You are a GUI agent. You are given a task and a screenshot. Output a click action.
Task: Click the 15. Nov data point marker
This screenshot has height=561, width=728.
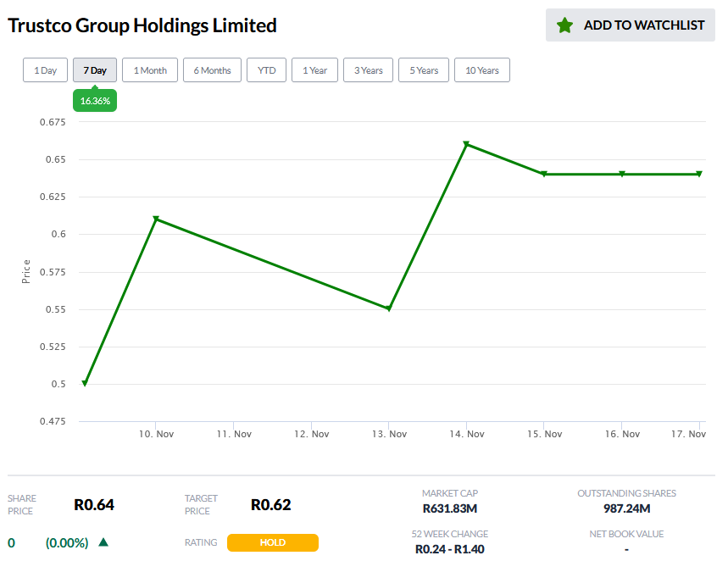tap(544, 175)
